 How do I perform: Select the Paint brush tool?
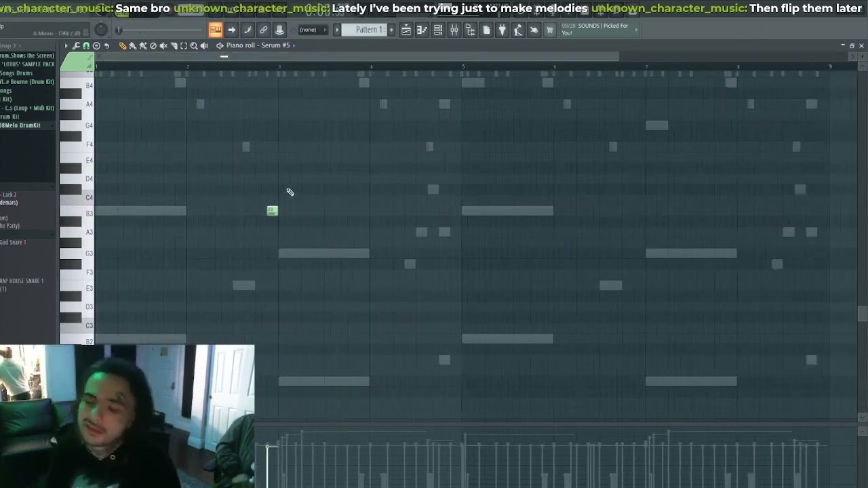(x=133, y=45)
